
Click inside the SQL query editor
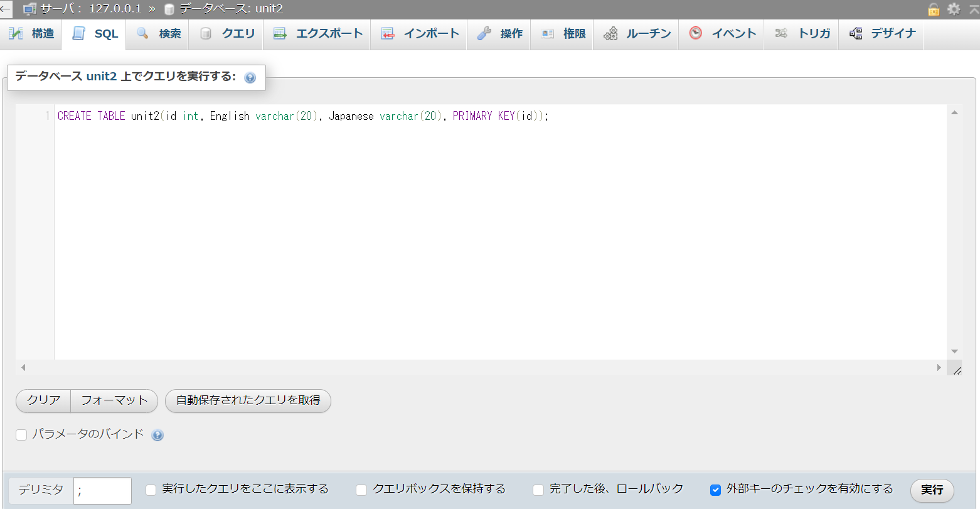[500, 232]
